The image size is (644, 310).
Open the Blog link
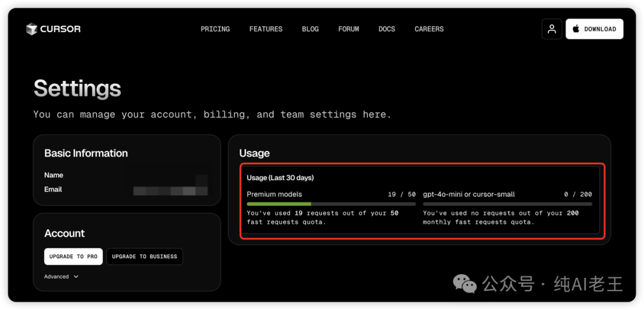(x=310, y=29)
